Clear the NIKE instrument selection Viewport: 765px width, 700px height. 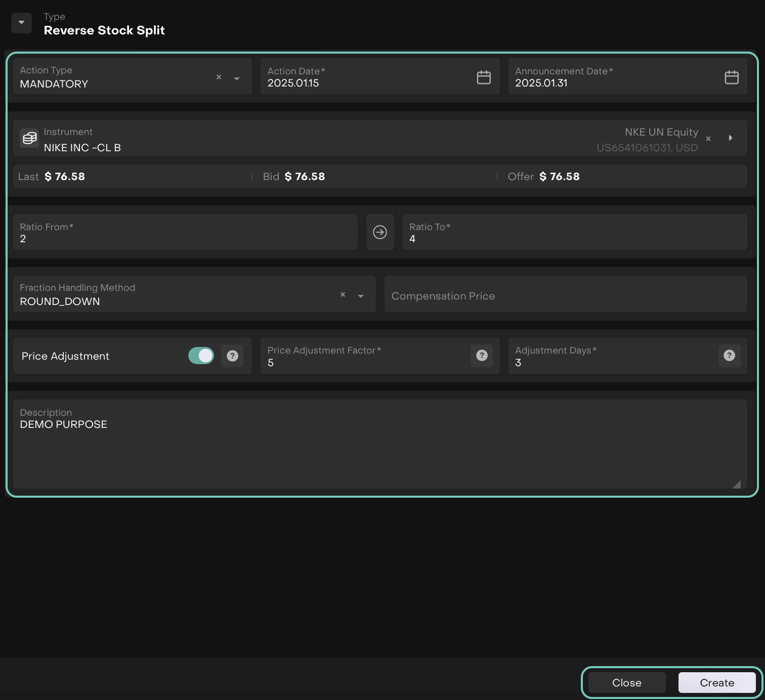(x=708, y=139)
